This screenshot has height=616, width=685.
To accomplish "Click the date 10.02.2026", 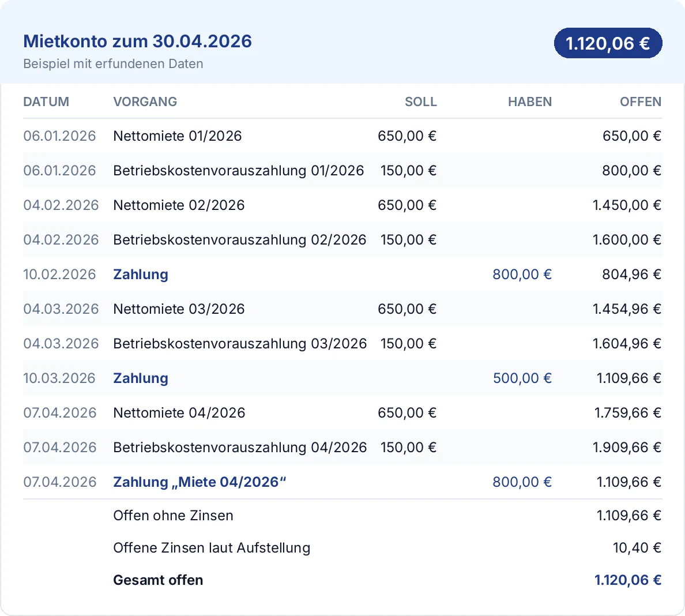I will (59, 275).
